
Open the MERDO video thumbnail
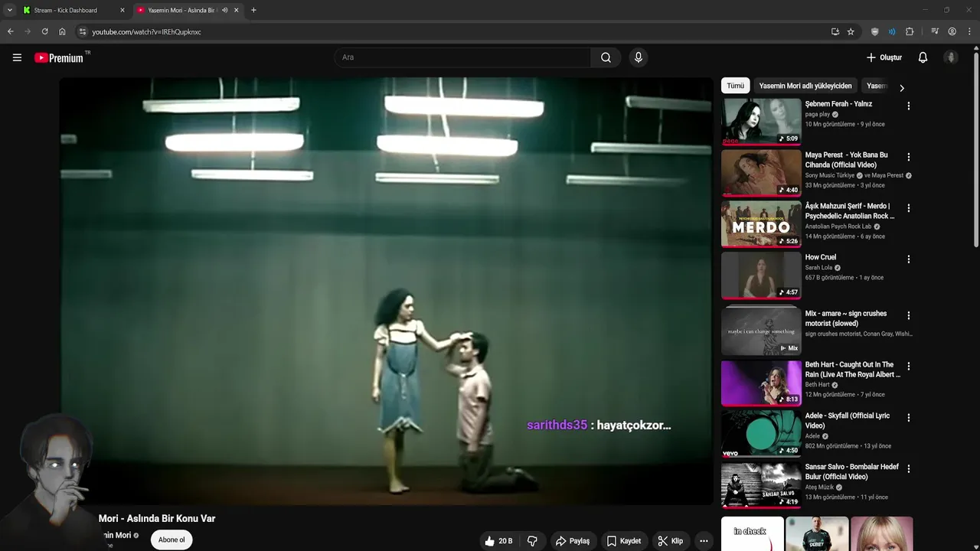pos(761,223)
